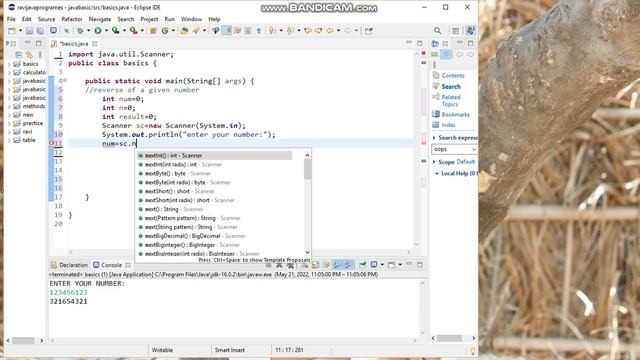Open the Run button dropdown arrow

pyautogui.click(x=106, y=31)
